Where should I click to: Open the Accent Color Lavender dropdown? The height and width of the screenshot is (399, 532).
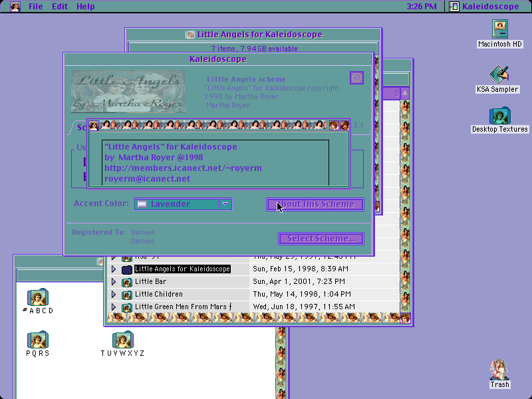(182, 204)
